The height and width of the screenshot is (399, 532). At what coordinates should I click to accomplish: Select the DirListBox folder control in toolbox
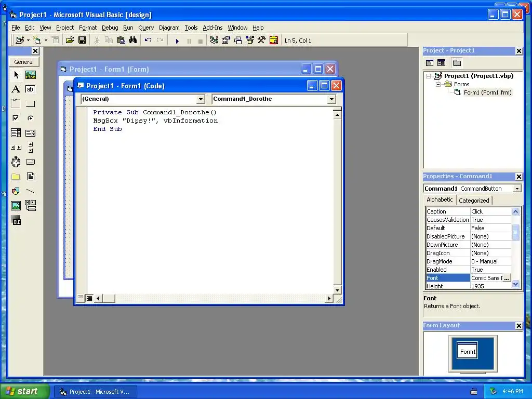click(x=16, y=177)
